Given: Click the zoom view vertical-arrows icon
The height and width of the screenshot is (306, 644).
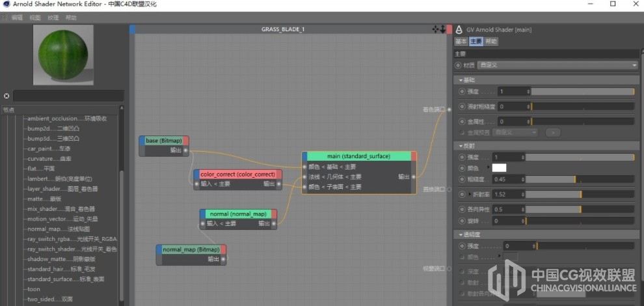Looking at the screenshot, I should (x=443, y=29).
